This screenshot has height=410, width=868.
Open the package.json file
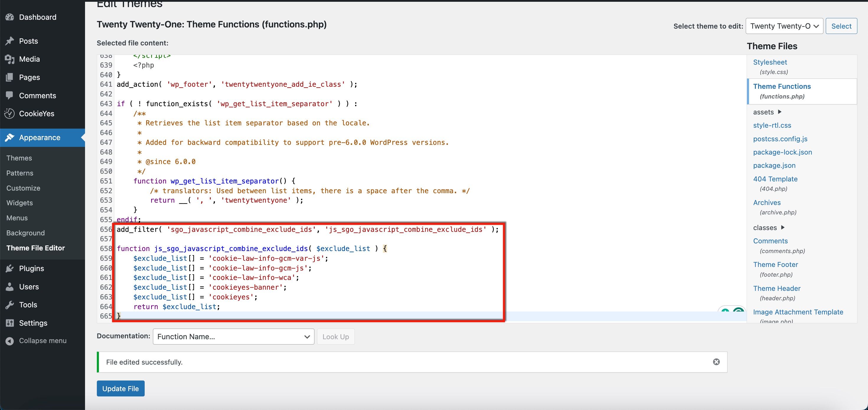pos(774,165)
